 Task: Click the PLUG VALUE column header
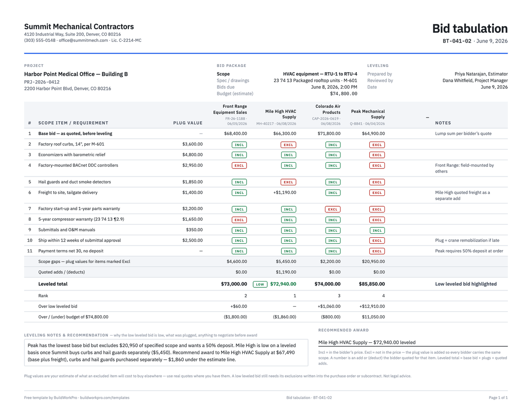pyautogui.click(x=188, y=123)
